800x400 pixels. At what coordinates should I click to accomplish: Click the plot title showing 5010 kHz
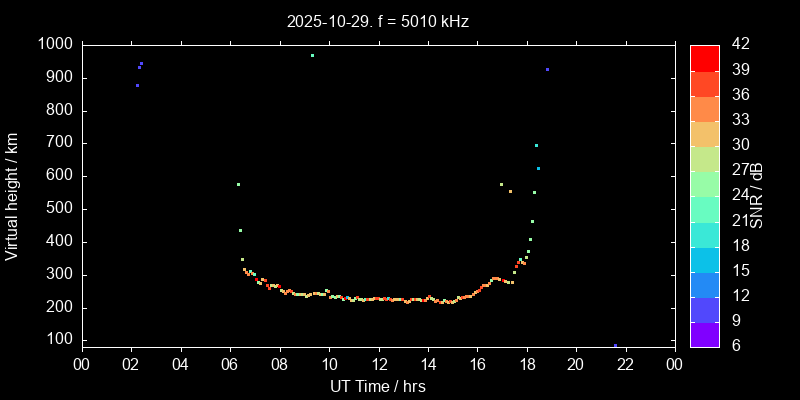[x=377, y=21]
